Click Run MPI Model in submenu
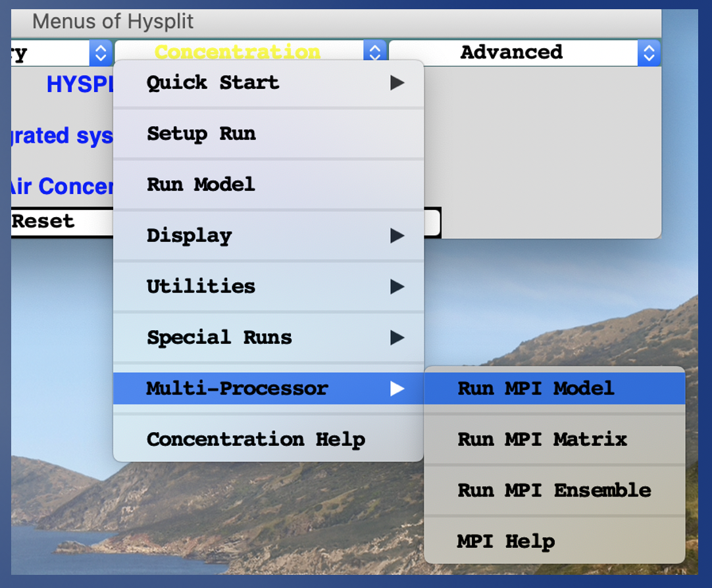The height and width of the screenshot is (588, 712). click(x=555, y=388)
